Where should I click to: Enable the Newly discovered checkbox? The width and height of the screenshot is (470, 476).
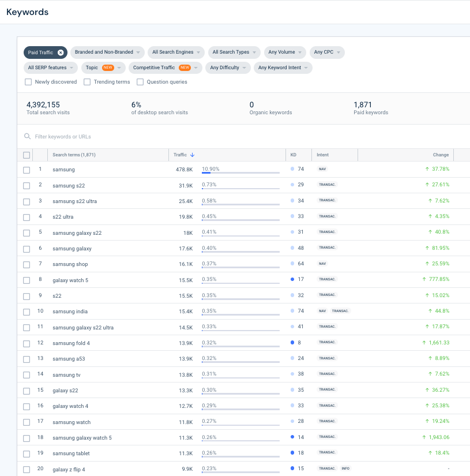pos(28,82)
